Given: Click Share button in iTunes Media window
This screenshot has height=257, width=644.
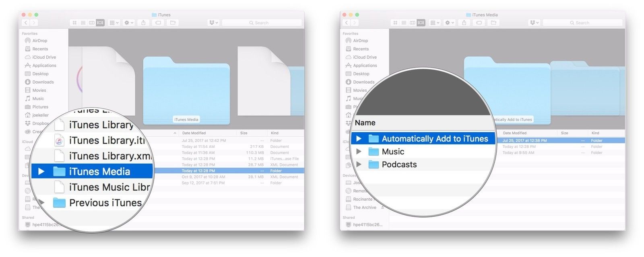Looking at the screenshot, I should coord(464,23).
